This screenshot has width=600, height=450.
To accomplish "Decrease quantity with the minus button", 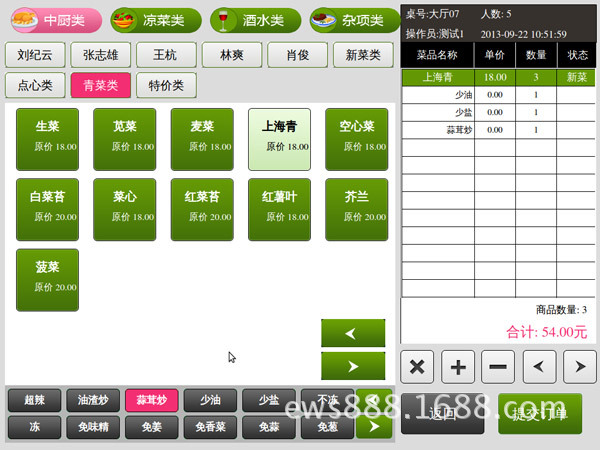I will click(x=498, y=367).
